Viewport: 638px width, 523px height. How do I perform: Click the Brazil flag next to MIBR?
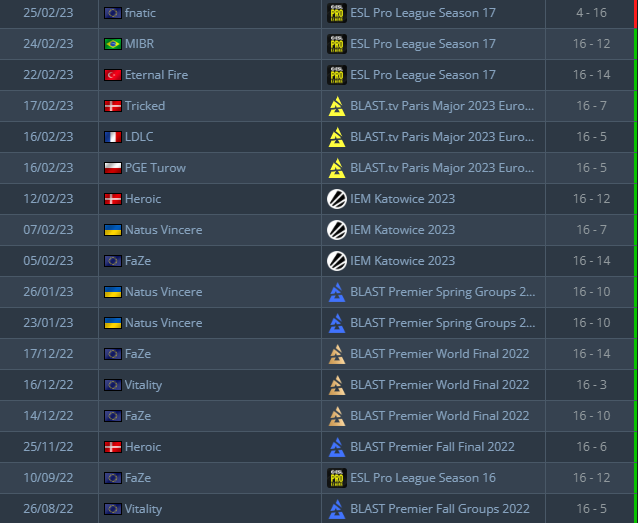click(113, 44)
